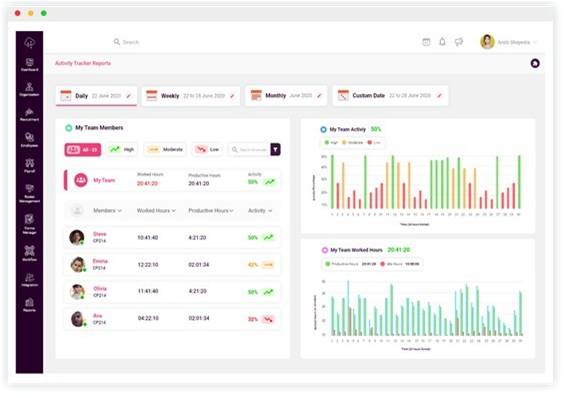
Task: Click the announcements megaphone icon
Action: [x=459, y=42]
